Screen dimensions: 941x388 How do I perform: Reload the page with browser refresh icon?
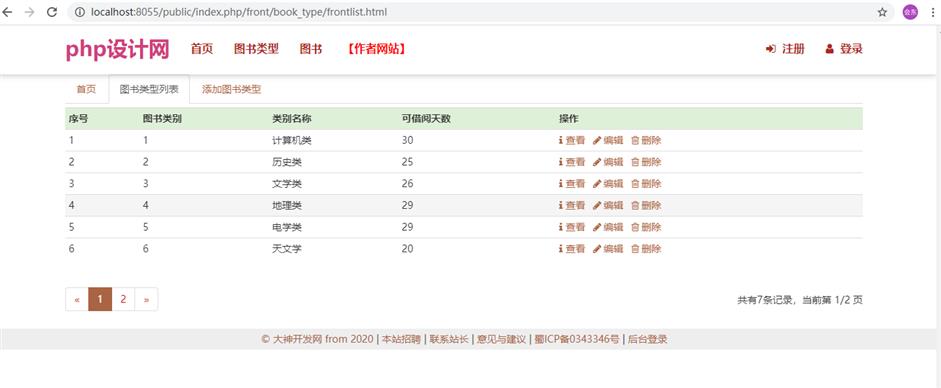pos(52,12)
